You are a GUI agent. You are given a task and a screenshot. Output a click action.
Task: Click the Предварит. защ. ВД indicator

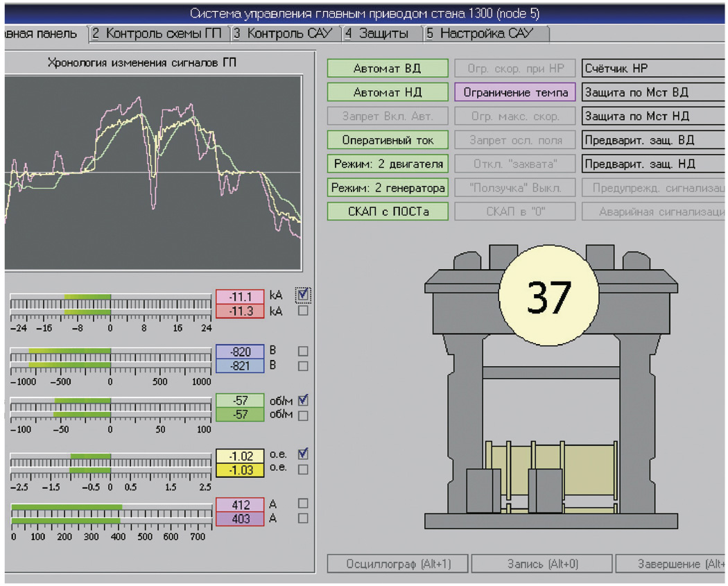(x=653, y=140)
